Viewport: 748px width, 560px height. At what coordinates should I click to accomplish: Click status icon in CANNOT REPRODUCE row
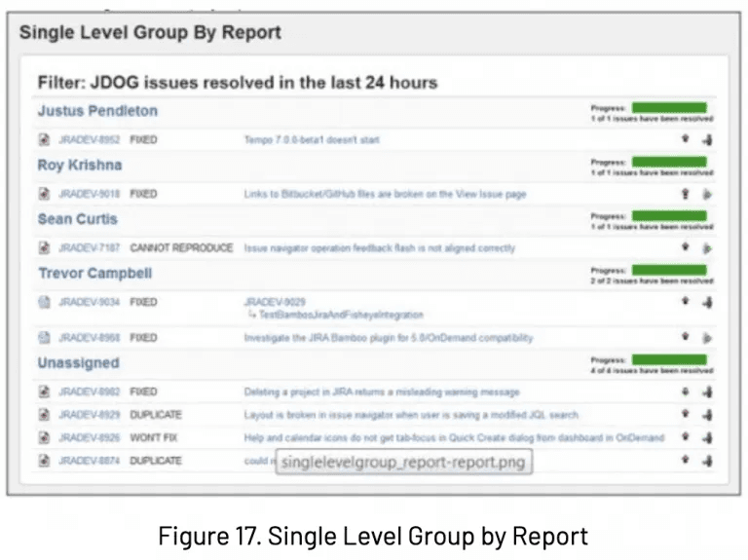(707, 248)
